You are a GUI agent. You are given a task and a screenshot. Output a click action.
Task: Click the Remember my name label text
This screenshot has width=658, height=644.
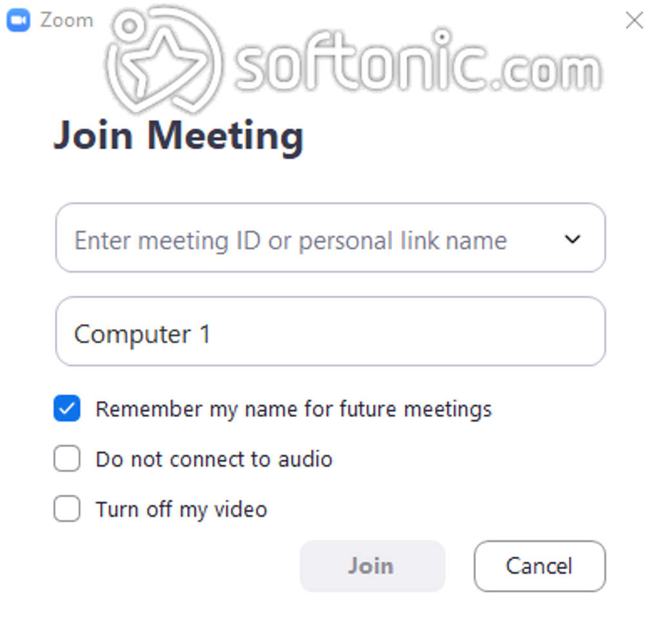tap(294, 409)
